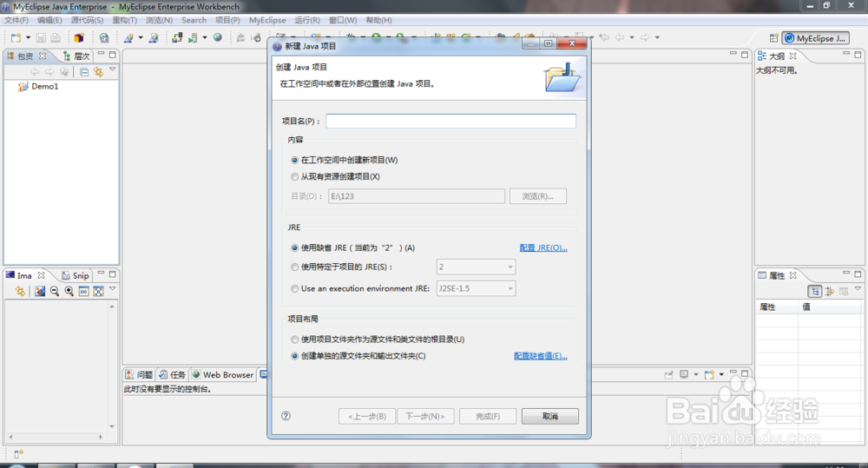Click the E:\123 directory field
This screenshot has height=468, width=868.
417,196
